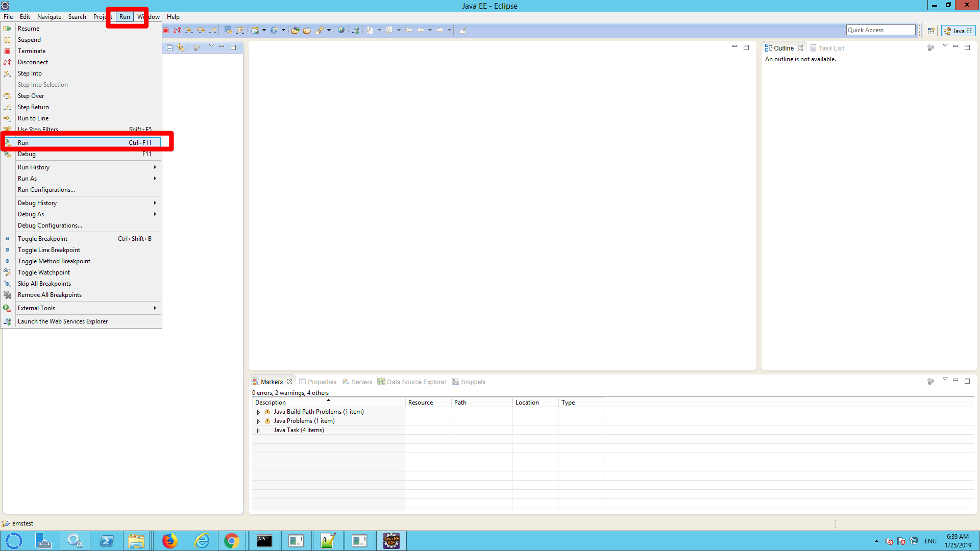
Task: Choose Toggle Line Breakpoint menu entry
Action: coord(81,250)
